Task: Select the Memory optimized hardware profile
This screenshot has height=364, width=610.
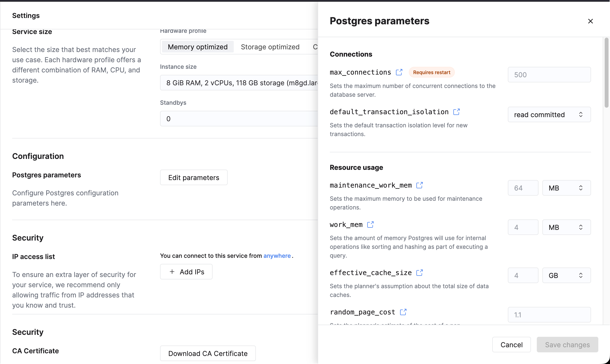Action: [197, 47]
